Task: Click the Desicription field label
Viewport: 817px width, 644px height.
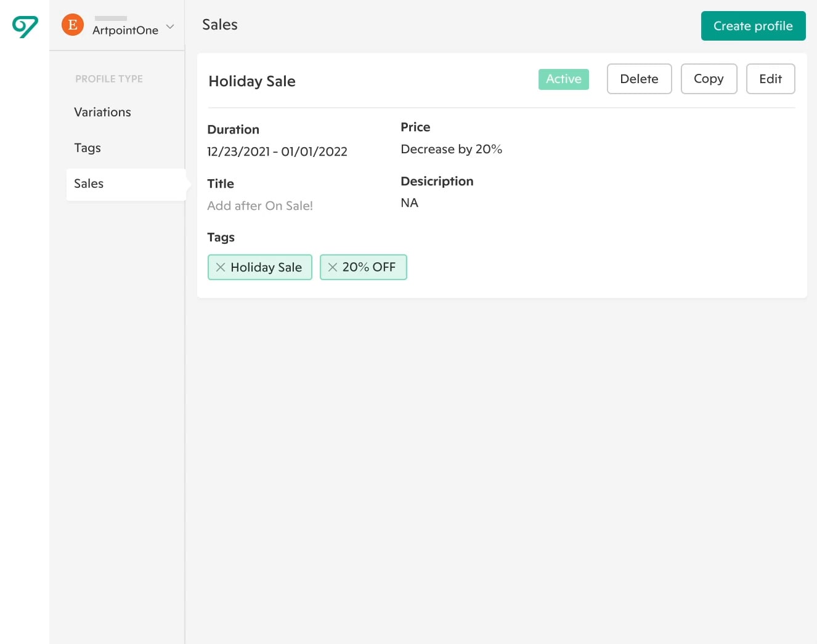Action: tap(437, 181)
